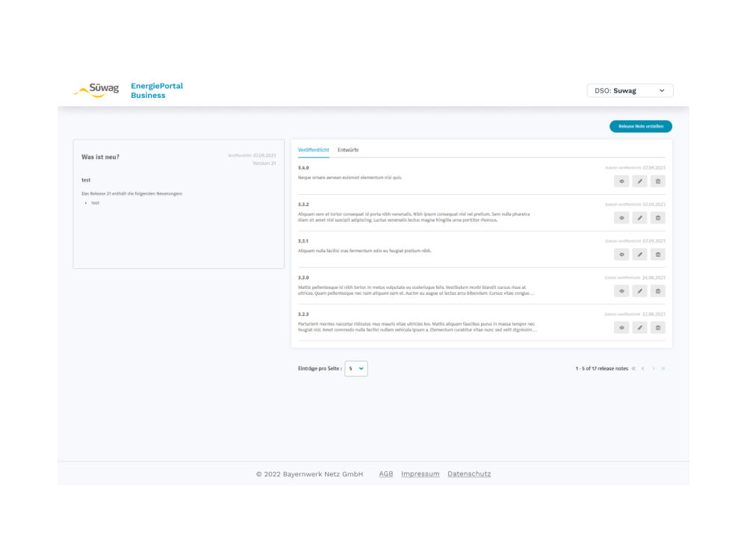Open the Impressum link in the footer

[420, 474]
